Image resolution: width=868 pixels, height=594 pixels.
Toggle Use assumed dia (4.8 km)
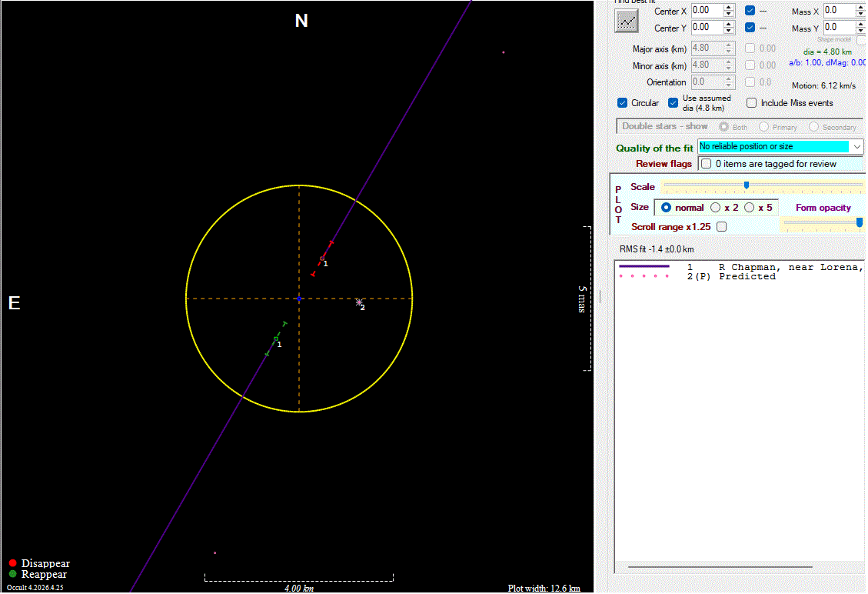pos(673,103)
